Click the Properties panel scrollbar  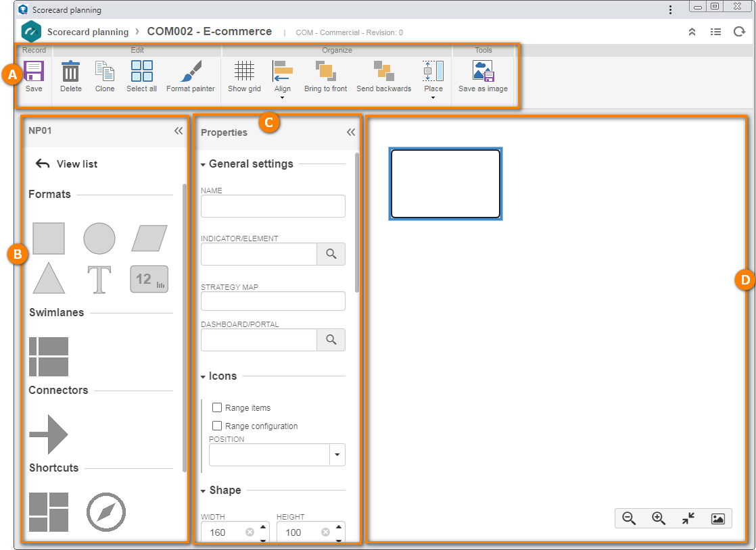pos(357,222)
